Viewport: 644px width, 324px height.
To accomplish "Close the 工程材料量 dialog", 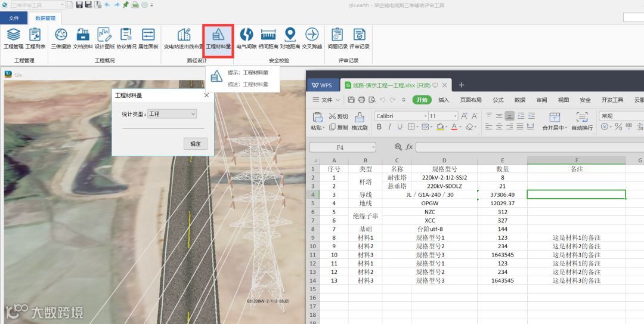I will pyautogui.click(x=206, y=95).
